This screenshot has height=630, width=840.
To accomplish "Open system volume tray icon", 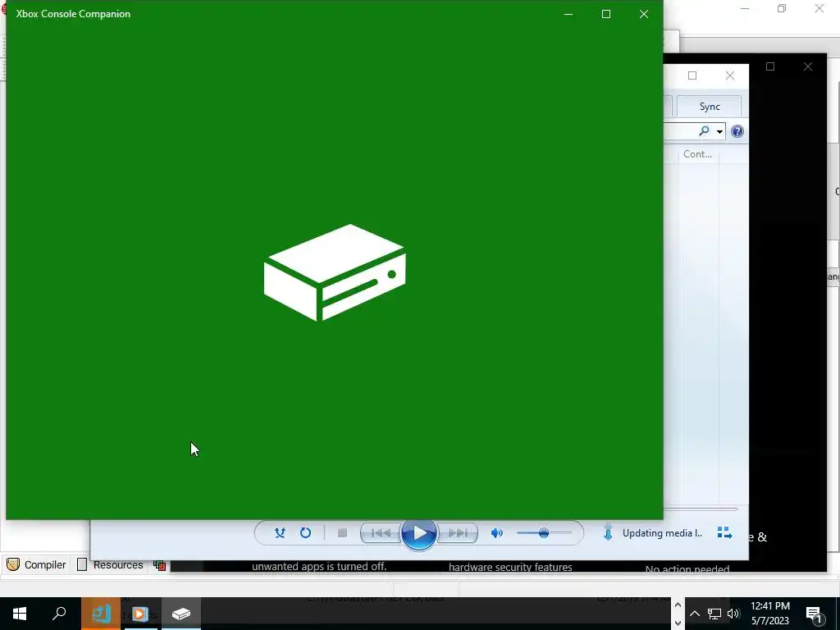I will click(x=733, y=614).
